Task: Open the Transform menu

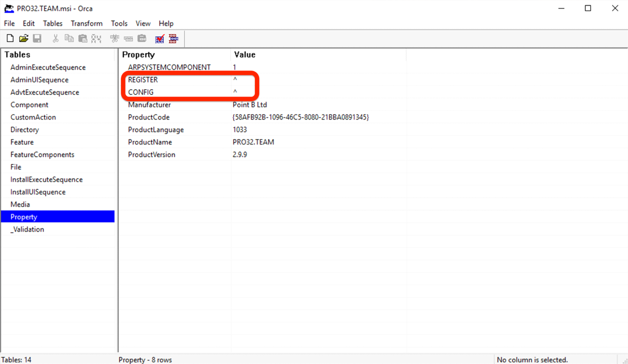Action: coord(86,24)
